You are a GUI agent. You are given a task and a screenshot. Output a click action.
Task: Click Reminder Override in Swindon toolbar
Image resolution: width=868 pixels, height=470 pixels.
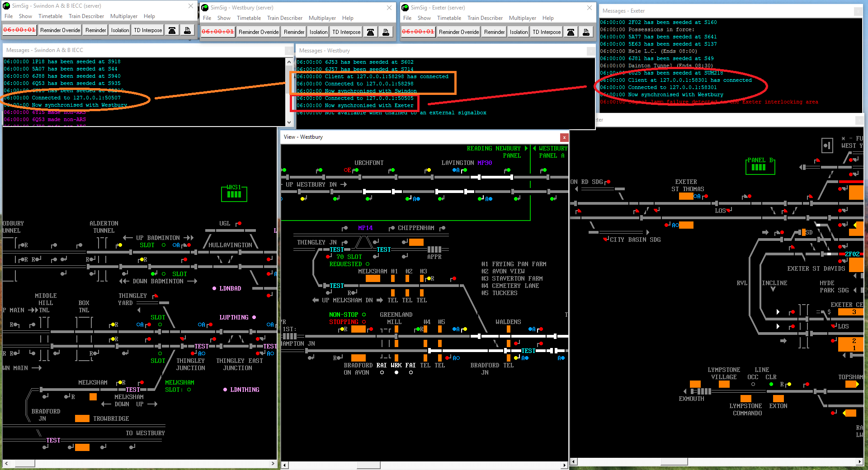pos(60,30)
